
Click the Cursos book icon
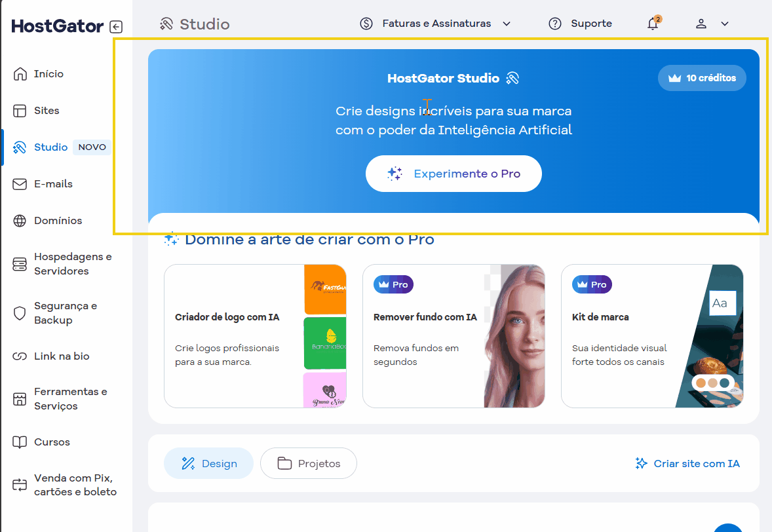click(x=20, y=442)
